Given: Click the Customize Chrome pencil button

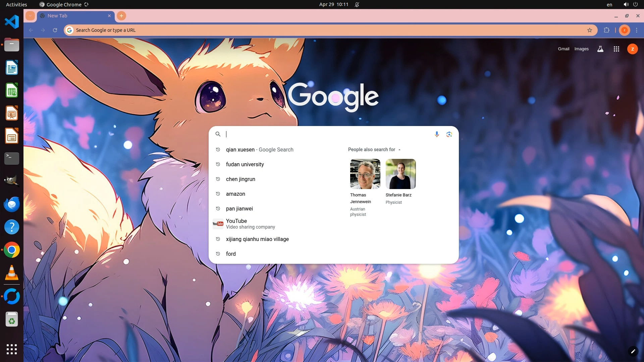Looking at the screenshot, I should click(633, 351).
